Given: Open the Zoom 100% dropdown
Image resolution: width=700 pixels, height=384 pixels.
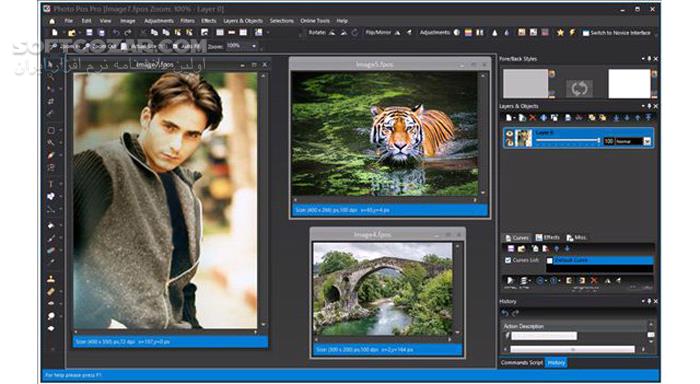Looking at the screenshot, I should point(254,46).
